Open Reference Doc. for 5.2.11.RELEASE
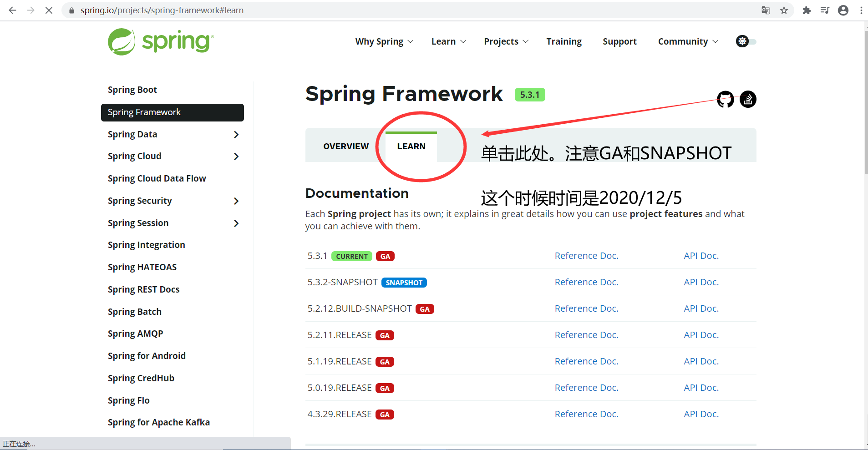868x450 pixels. [x=586, y=335]
